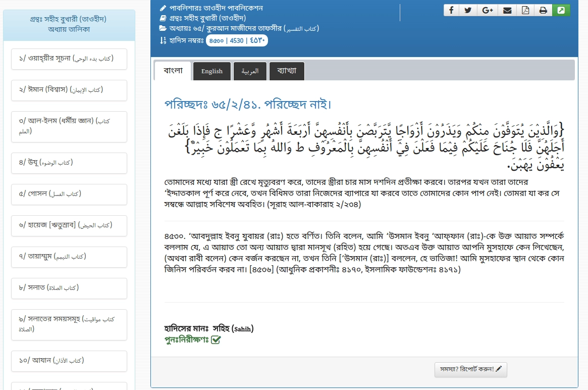Select the ব্যাখ্যা tab

tap(287, 71)
